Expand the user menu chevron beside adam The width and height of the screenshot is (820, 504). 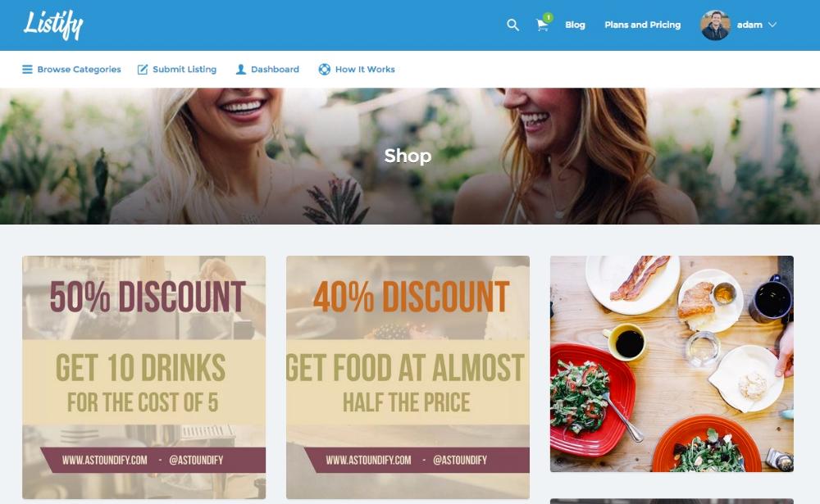772,25
